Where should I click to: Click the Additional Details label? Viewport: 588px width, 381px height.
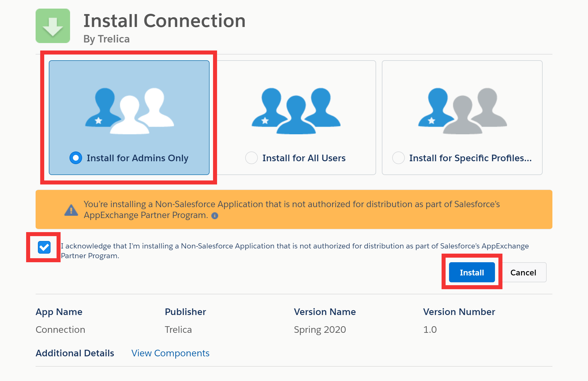click(x=75, y=353)
